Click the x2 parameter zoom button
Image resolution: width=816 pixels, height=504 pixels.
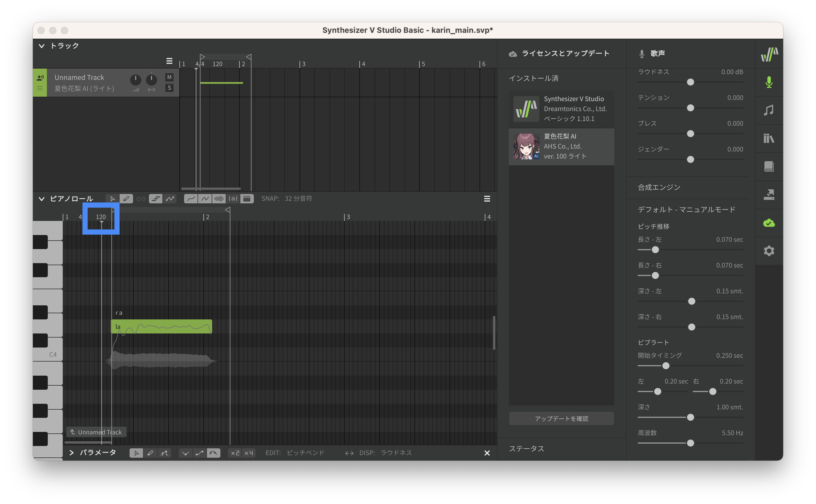coord(235,453)
